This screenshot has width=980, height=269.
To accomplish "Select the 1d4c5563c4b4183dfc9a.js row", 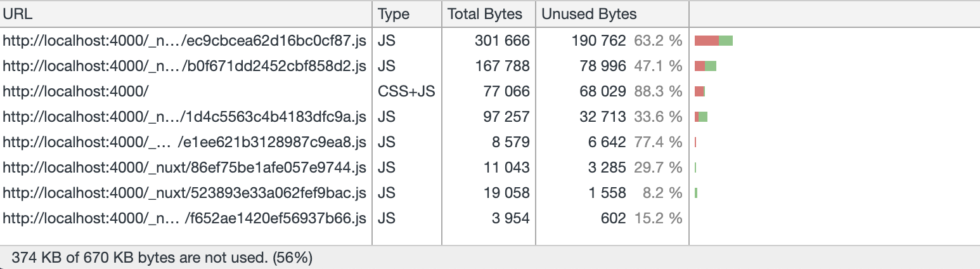I will tap(184, 117).
